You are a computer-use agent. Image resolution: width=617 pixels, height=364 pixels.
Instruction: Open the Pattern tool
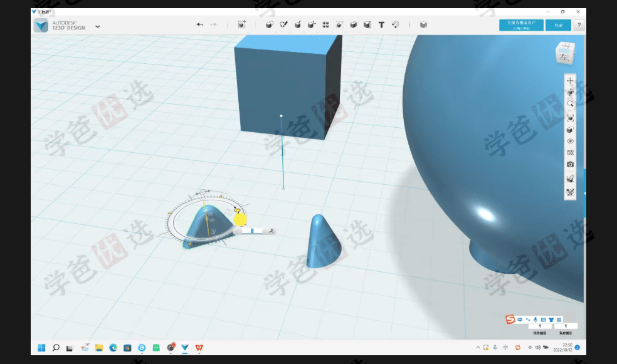pos(325,25)
